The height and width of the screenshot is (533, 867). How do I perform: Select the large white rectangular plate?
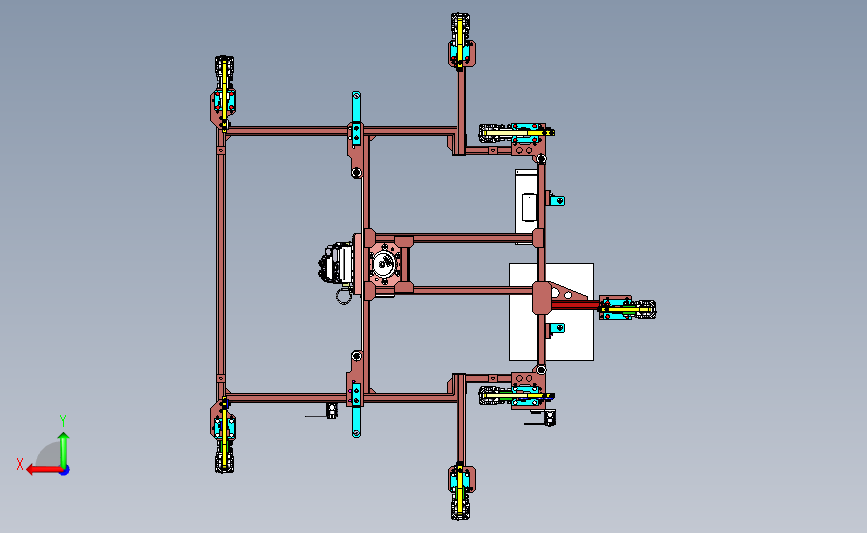point(551,312)
